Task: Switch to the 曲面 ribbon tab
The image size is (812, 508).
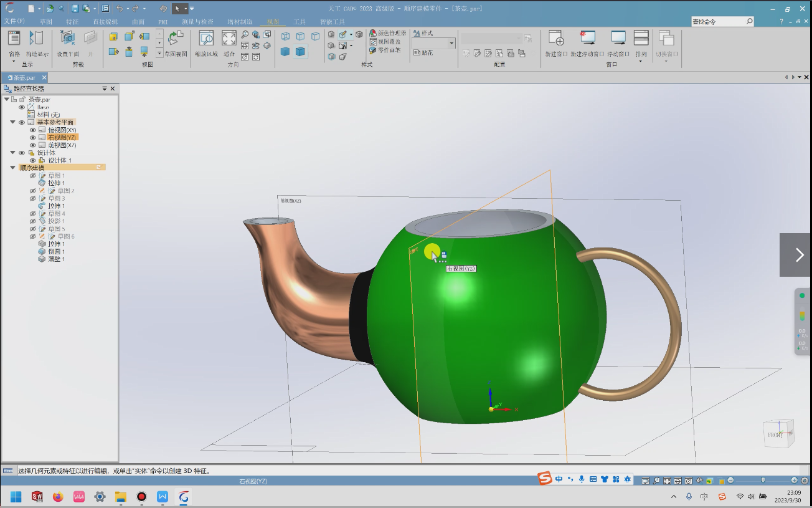Action: click(138, 22)
